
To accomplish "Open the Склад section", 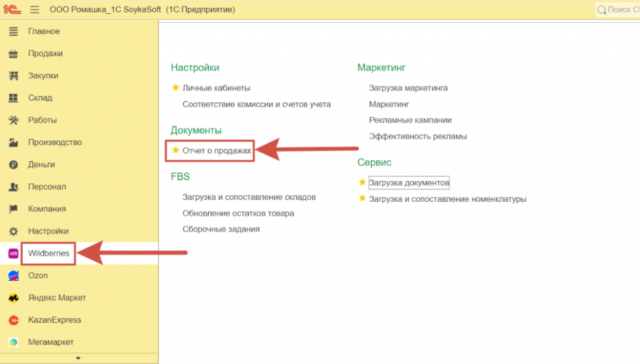I will click(40, 98).
